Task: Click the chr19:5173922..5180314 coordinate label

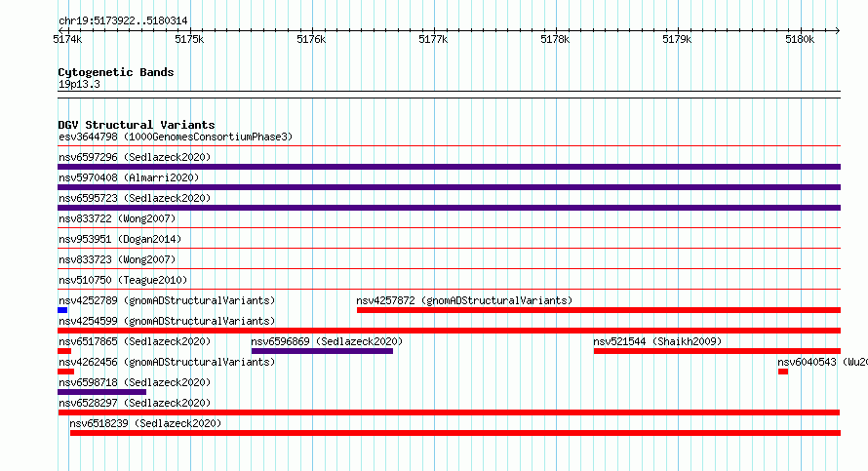Action: pyautogui.click(x=123, y=20)
